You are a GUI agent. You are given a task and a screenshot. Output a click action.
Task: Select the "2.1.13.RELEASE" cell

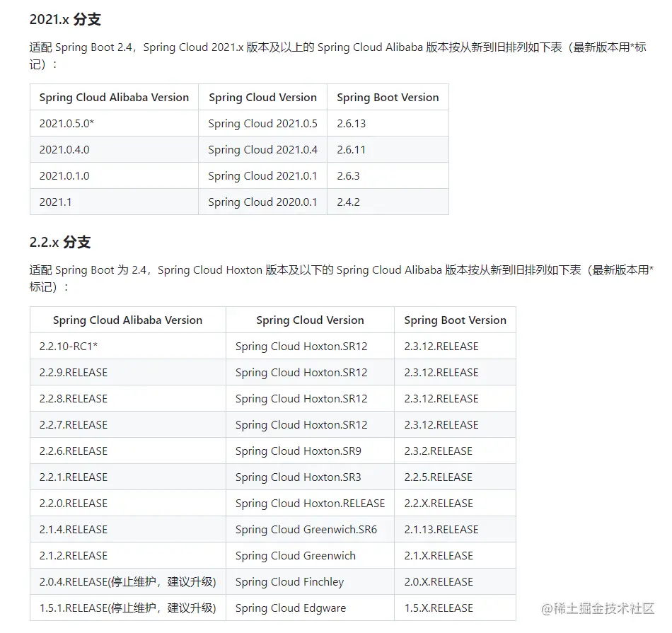[x=455, y=529]
